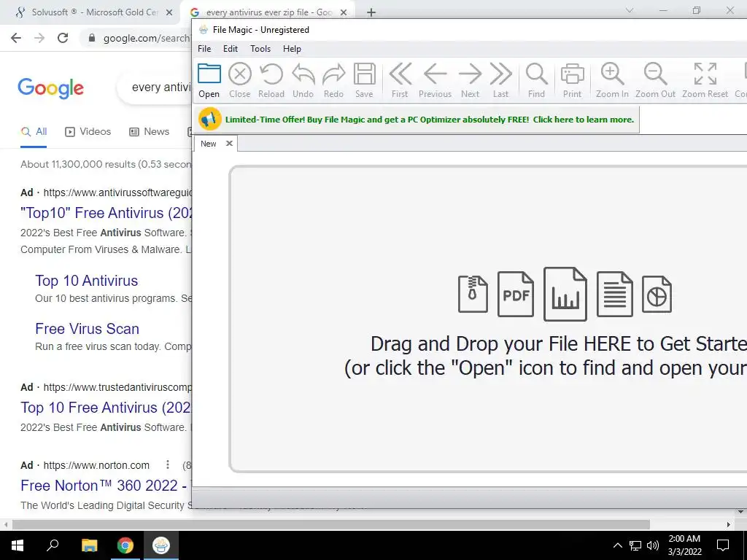The image size is (747, 560).
Task: Select the Videos results tab in Google
Action: point(88,132)
